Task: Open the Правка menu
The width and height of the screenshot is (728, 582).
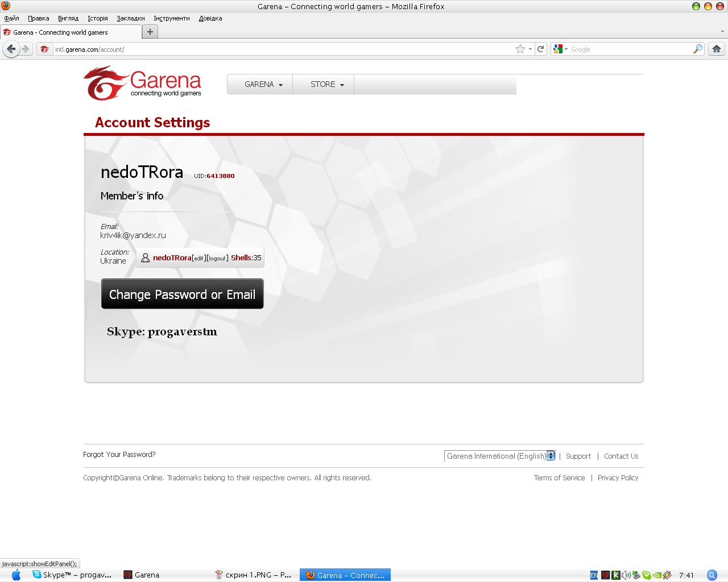Action: tap(39, 18)
